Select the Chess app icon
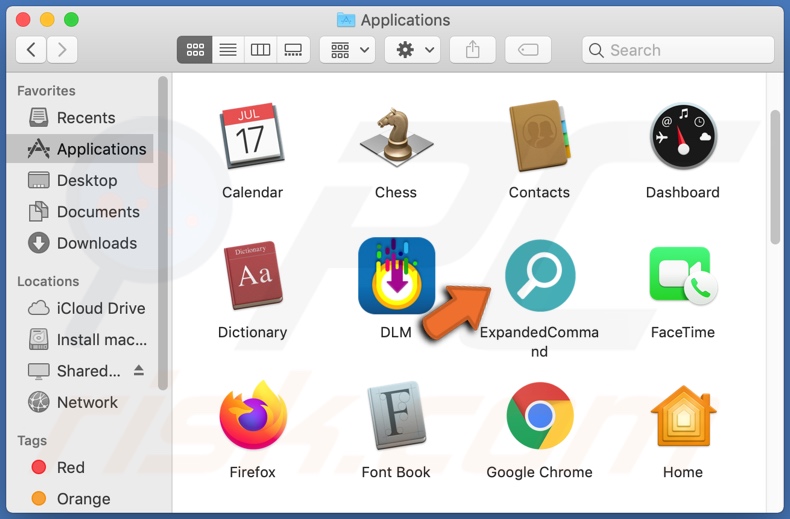This screenshot has height=519, width=790. pyautogui.click(x=396, y=137)
